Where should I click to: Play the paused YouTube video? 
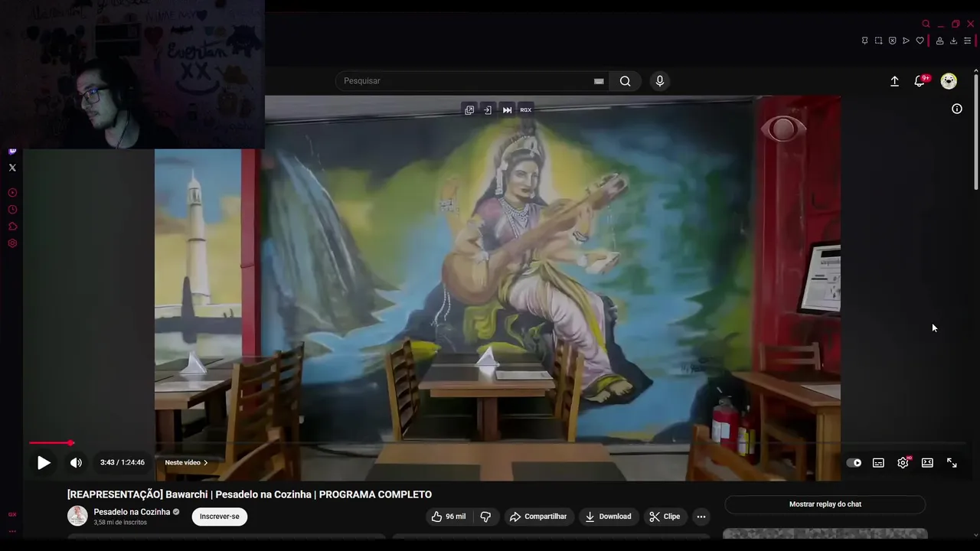pyautogui.click(x=44, y=463)
